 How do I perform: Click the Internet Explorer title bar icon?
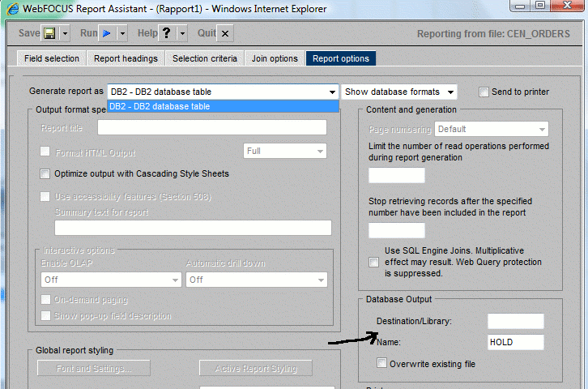13,9
